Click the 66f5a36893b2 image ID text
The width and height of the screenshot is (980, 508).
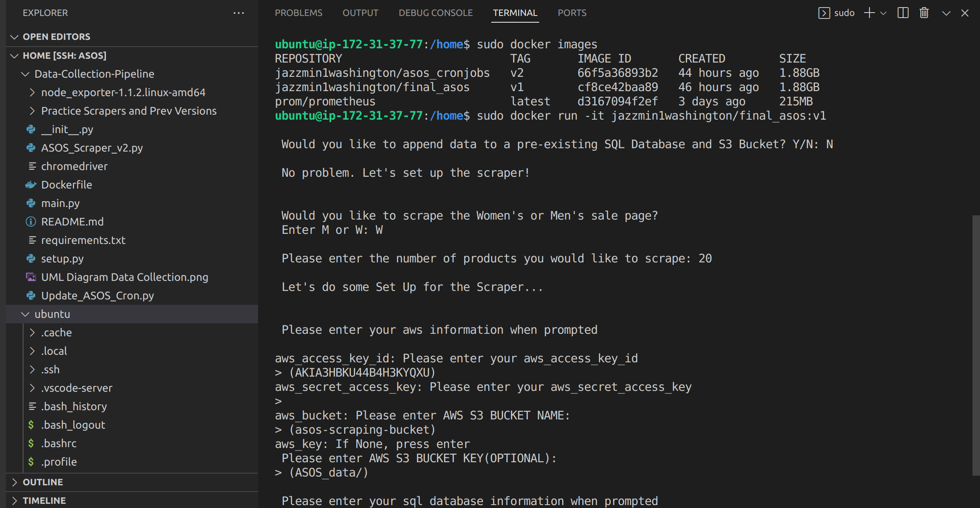[x=618, y=73]
